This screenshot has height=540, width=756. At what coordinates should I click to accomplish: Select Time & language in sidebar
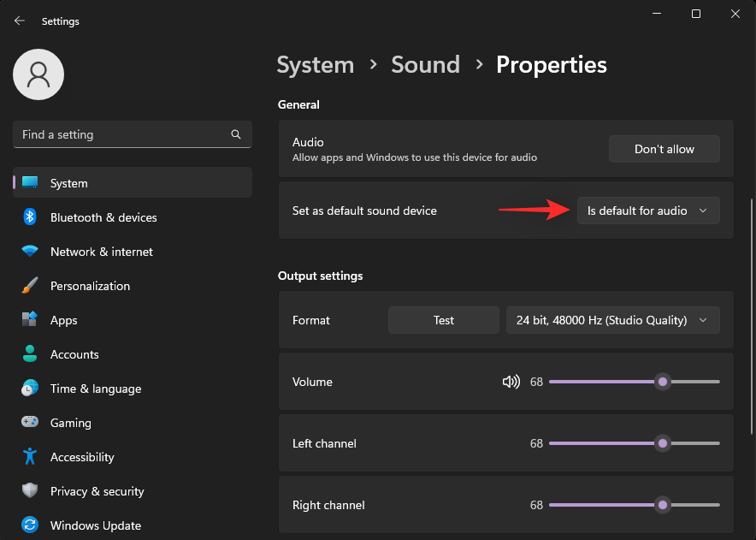click(95, 389)
